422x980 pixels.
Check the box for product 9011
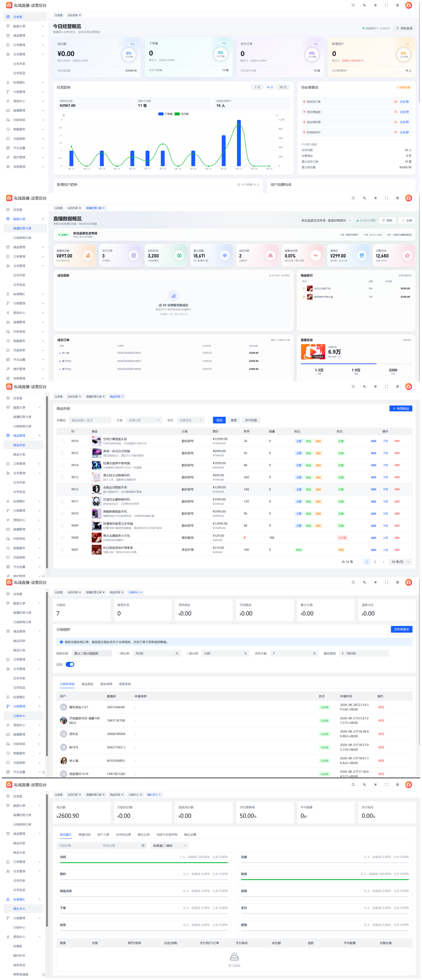62,501
